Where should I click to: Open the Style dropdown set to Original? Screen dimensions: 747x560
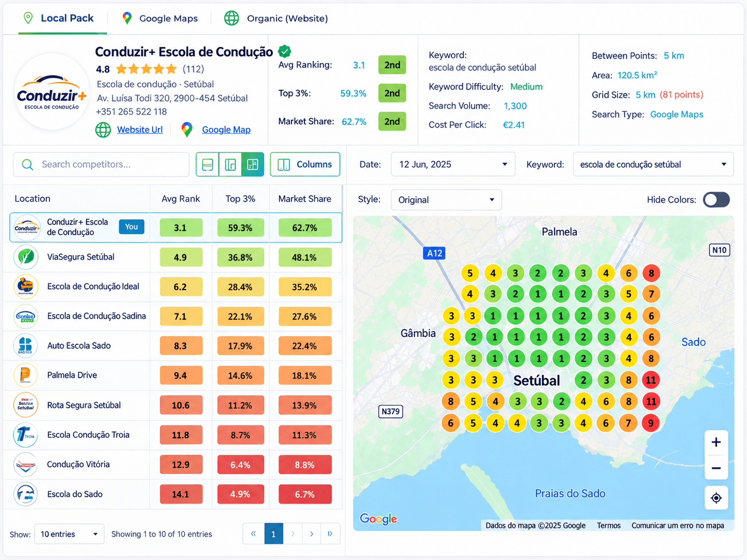click(x=446, y=200)
